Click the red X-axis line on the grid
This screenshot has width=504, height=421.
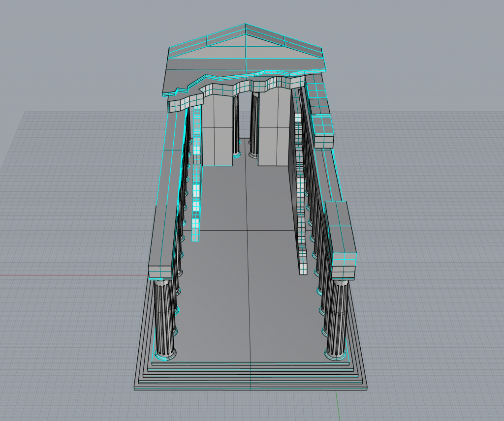point(74,274)
